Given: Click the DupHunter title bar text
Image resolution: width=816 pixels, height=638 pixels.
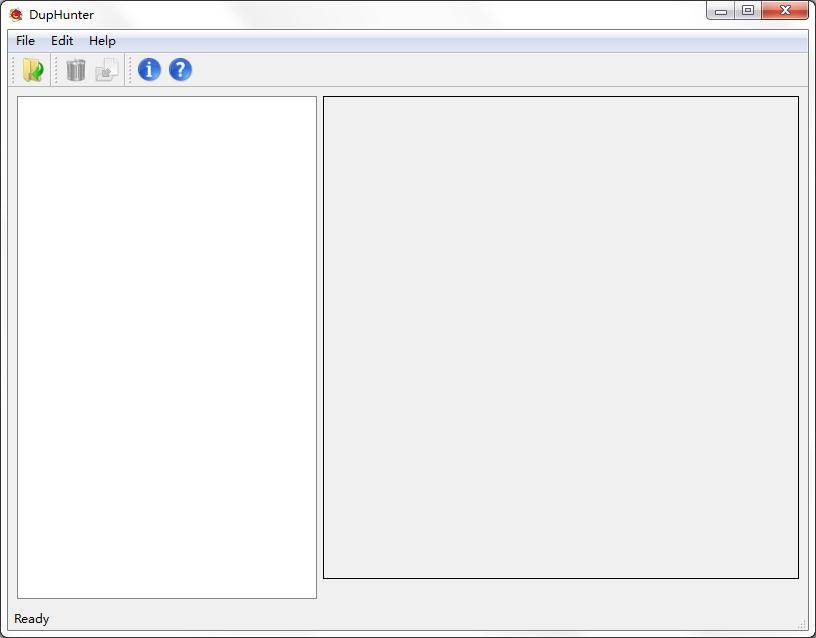Looking at the screenshot, I should coord(61,15).
